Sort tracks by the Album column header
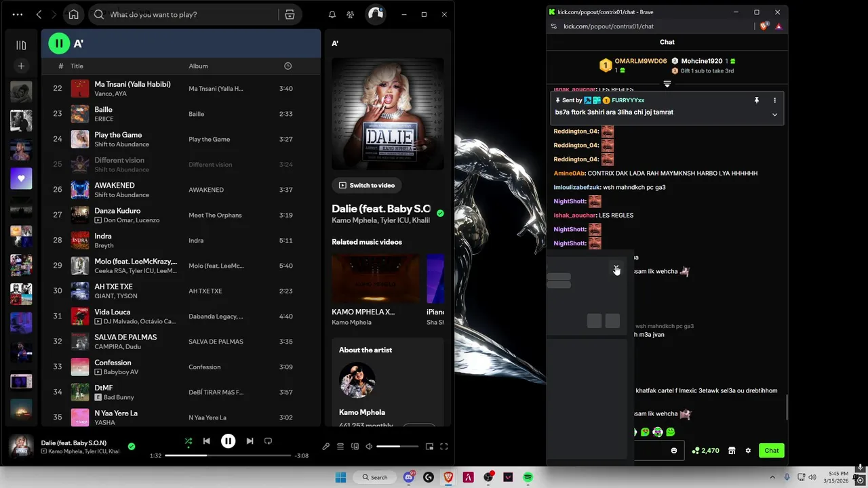 (x=198, y=66)
